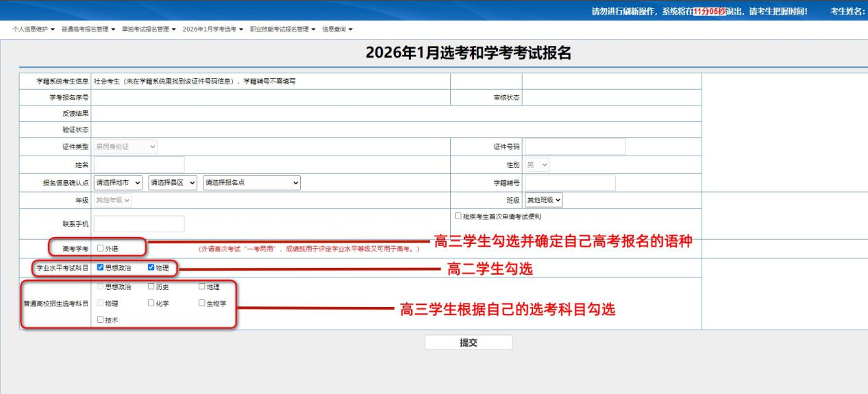The height and width of the screenshot is (394, 868).
Task: Open the 班级 class dropdown
Action: pyautogui.click(x=543, y=200)
